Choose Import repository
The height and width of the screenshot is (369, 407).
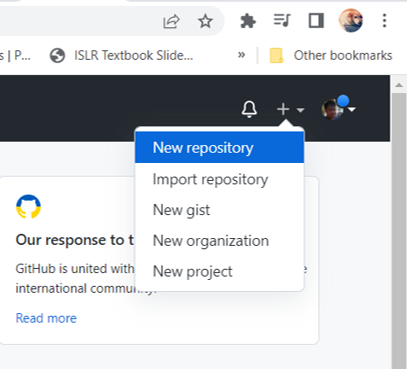[220, 179]
